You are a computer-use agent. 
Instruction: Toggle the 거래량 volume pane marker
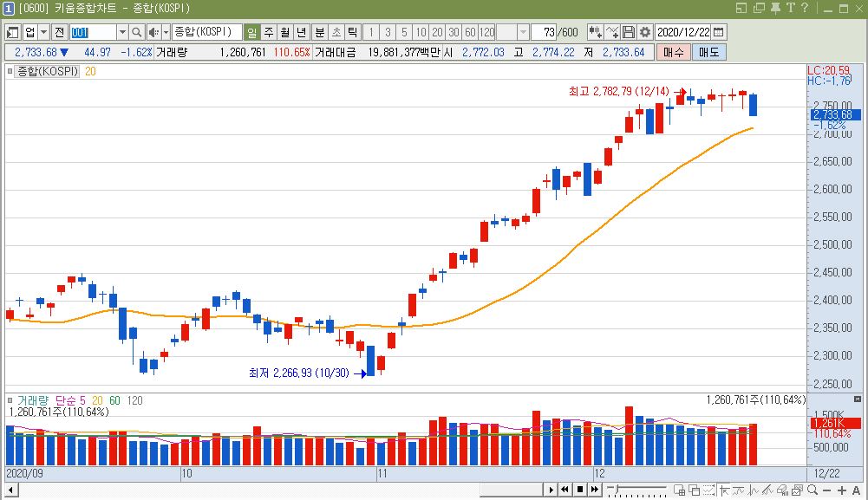10,399
